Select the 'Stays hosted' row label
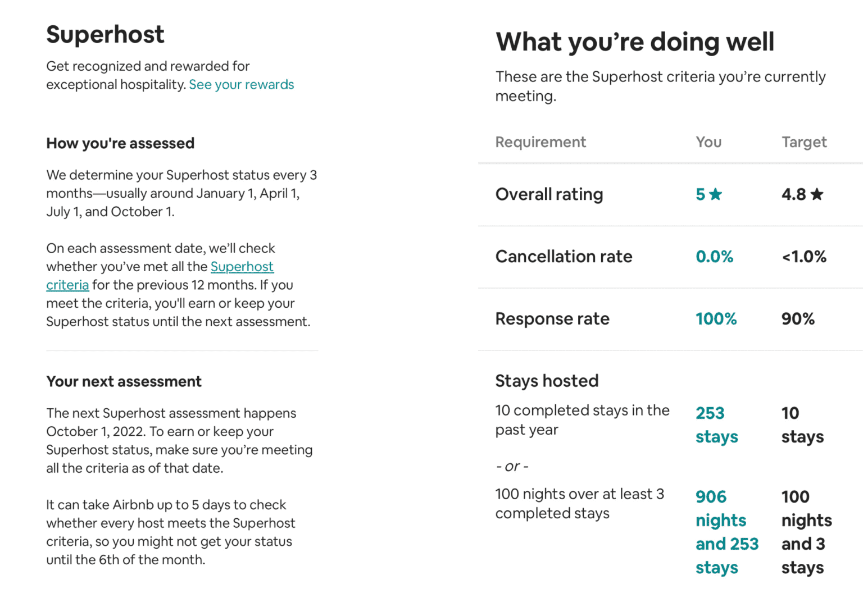Image resolution: width=863 pixels, height=616 pixels. click(x=547, y=381)
